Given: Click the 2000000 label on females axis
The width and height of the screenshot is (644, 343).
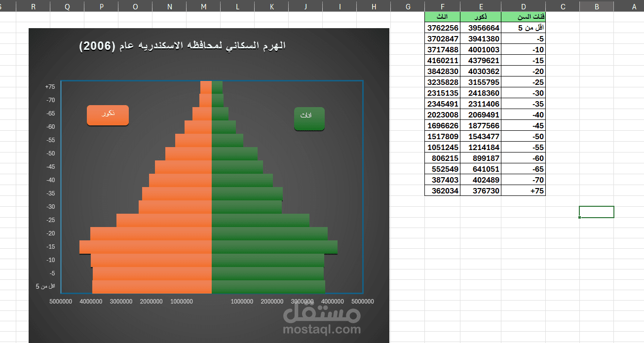Looking at the screenshot, I should click(x=272, y=302).
